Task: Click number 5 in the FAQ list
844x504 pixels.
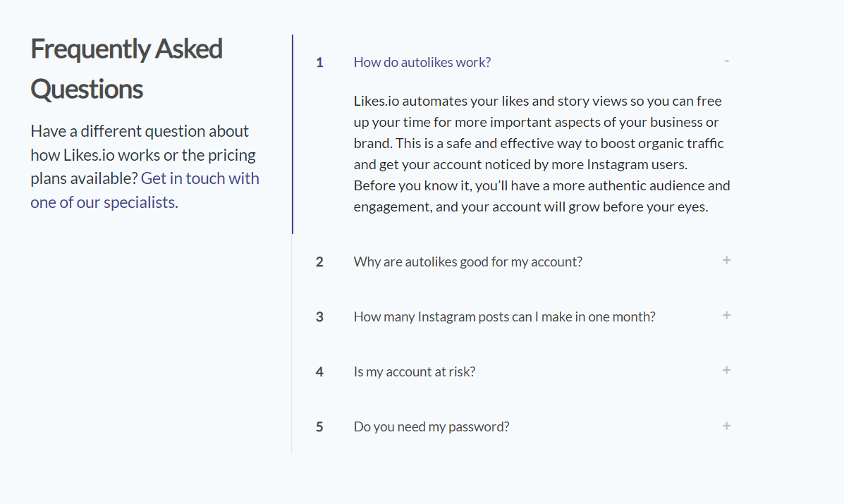Action: pos(319,427)
